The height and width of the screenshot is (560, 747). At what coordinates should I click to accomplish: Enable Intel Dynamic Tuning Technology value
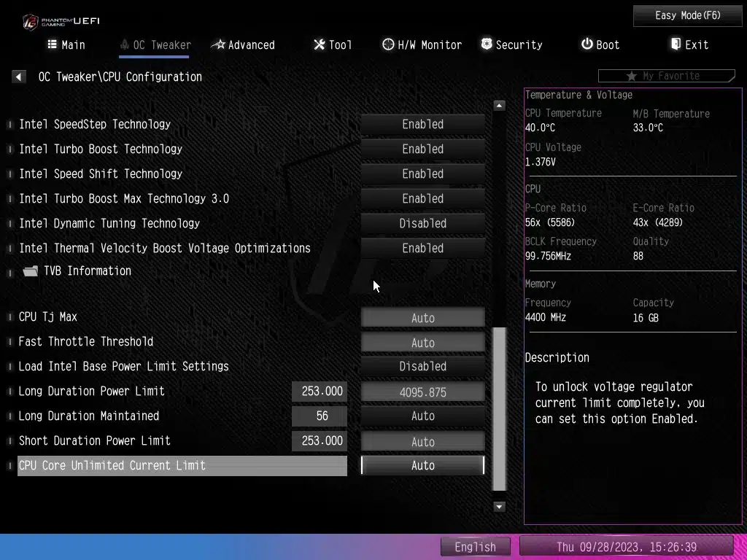422,223
